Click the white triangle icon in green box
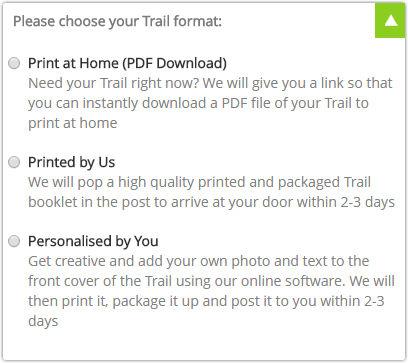The image size is (408, 363). point(391,21)
